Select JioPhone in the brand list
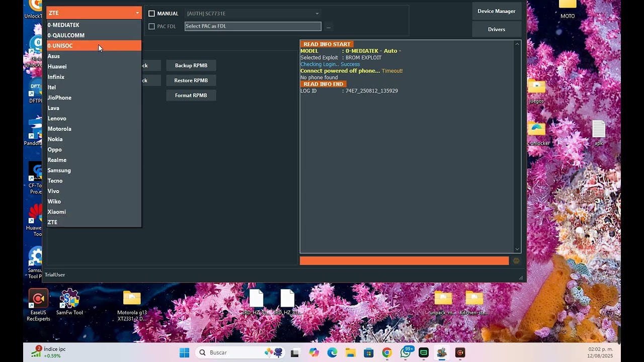Screen dimensions: 644x362 pyautogui.click(x=94, y=98)
